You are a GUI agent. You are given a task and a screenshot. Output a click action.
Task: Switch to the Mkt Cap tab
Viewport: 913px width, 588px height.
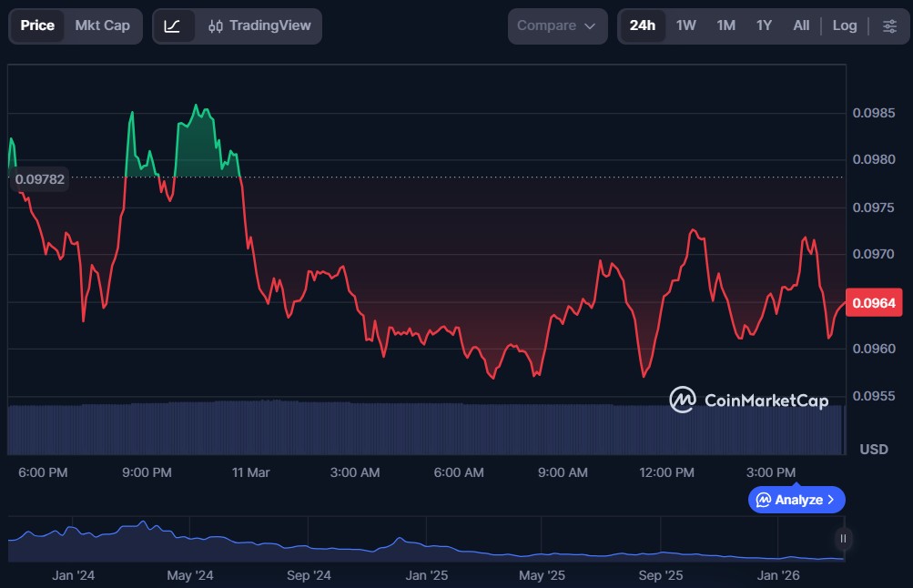(x=102, y=25)
